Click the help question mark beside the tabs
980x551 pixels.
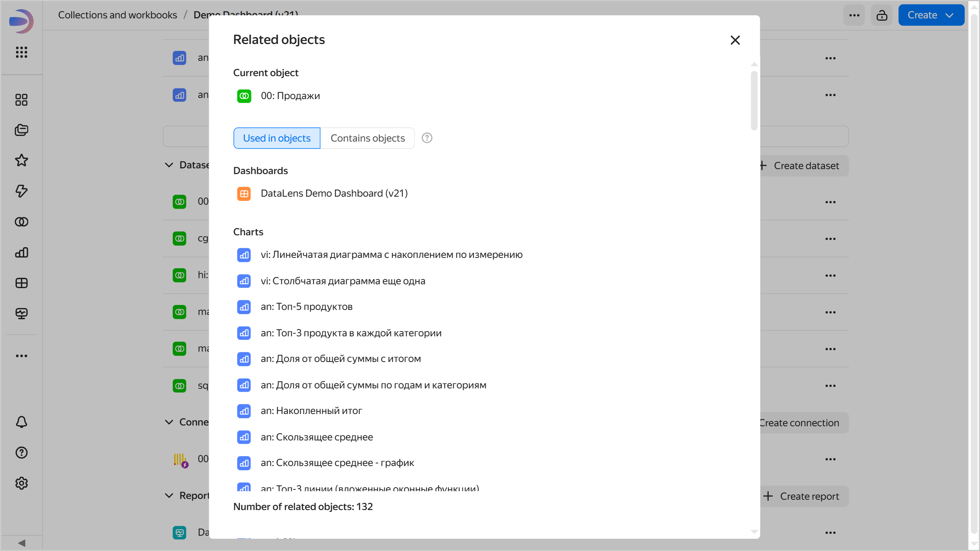427,138
